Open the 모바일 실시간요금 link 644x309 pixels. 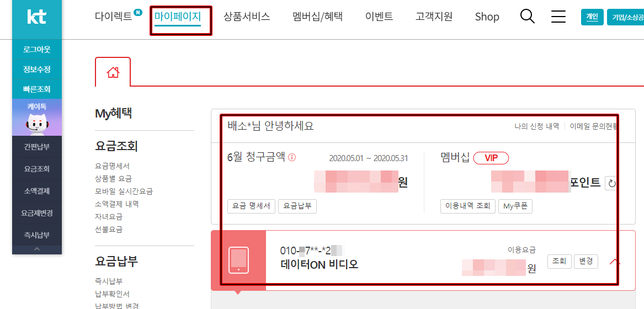click(124, 191)
